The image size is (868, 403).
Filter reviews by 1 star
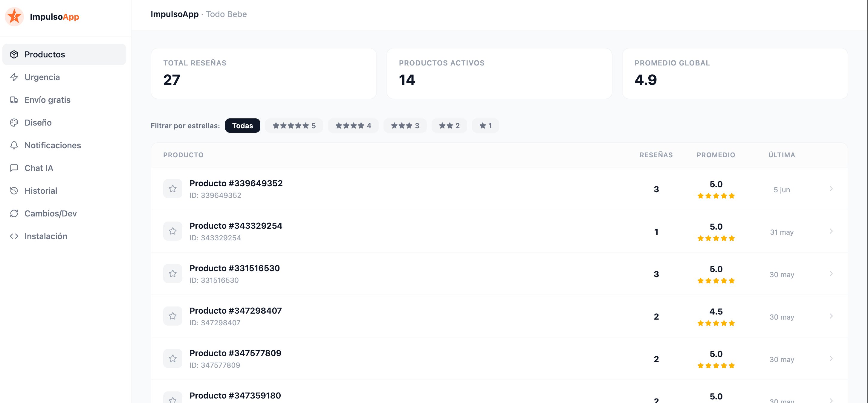tap(485, 126)
